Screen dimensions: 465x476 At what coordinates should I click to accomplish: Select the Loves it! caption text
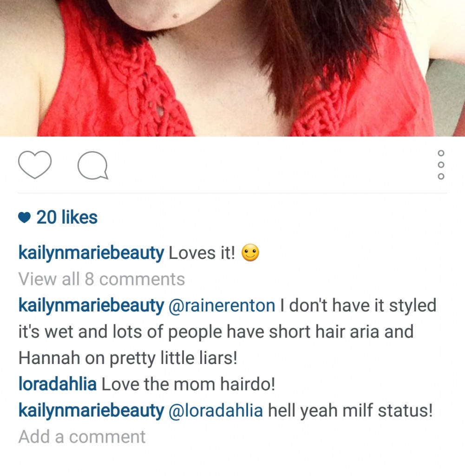click(202, 253)
